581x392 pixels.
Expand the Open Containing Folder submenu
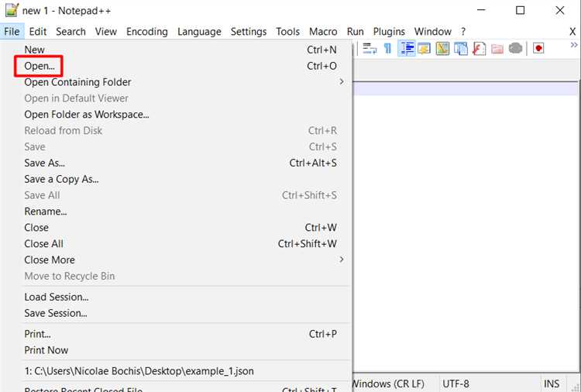point(341,82)
